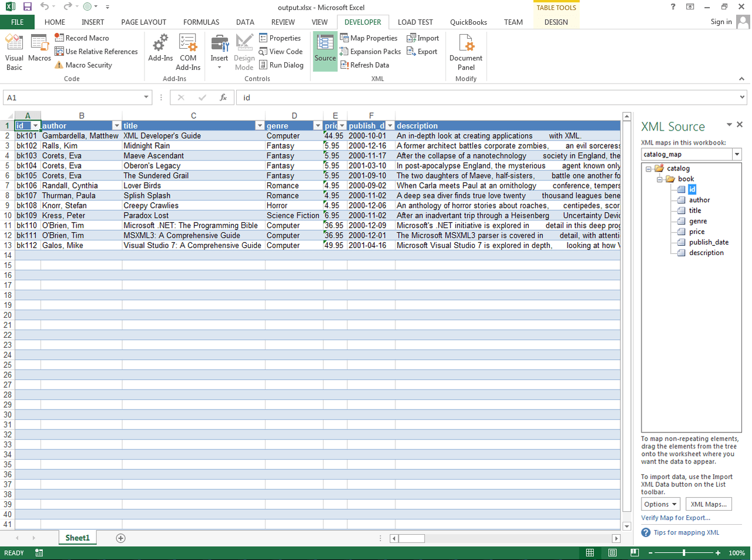Open the Name Box dropdown
The height and width of the screenshot is (560, 752).
pyautogui.click(x=146, y=98)
